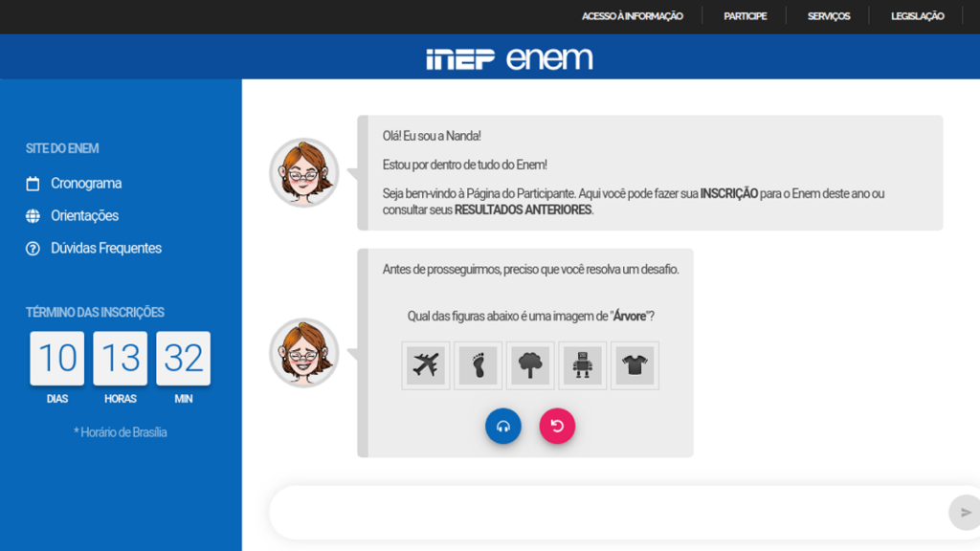Click the calendar icon next to Cronograma
Screen dimensions: 980x551
coord(33,184)
